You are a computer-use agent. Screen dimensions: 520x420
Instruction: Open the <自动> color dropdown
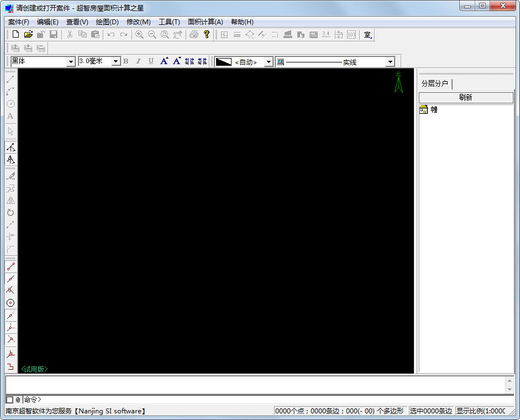[x=269, y=62]
